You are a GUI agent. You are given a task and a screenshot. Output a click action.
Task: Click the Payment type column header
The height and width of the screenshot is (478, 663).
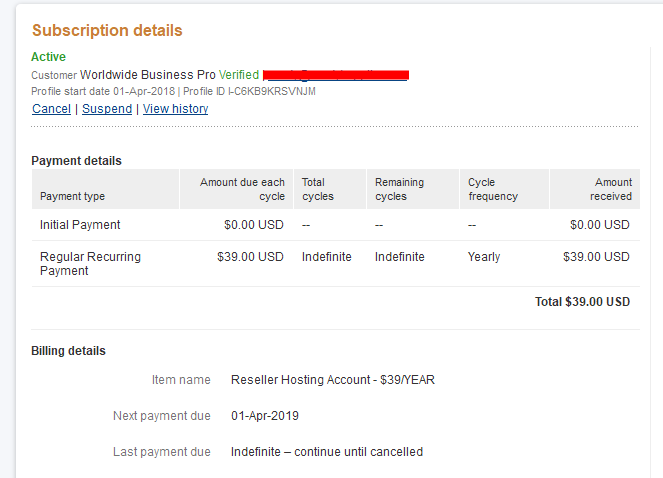(72, 196)
